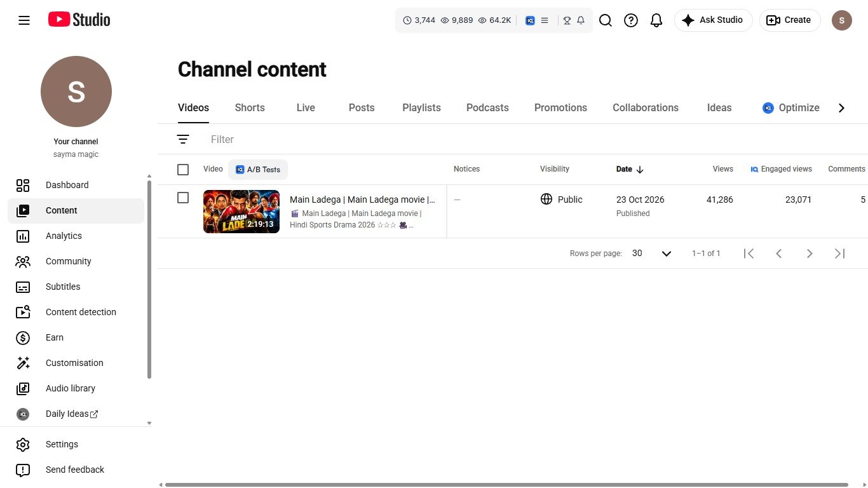Screen dimensions: 868x488
Task: Jump to the last page arrow
Action: 840,254
